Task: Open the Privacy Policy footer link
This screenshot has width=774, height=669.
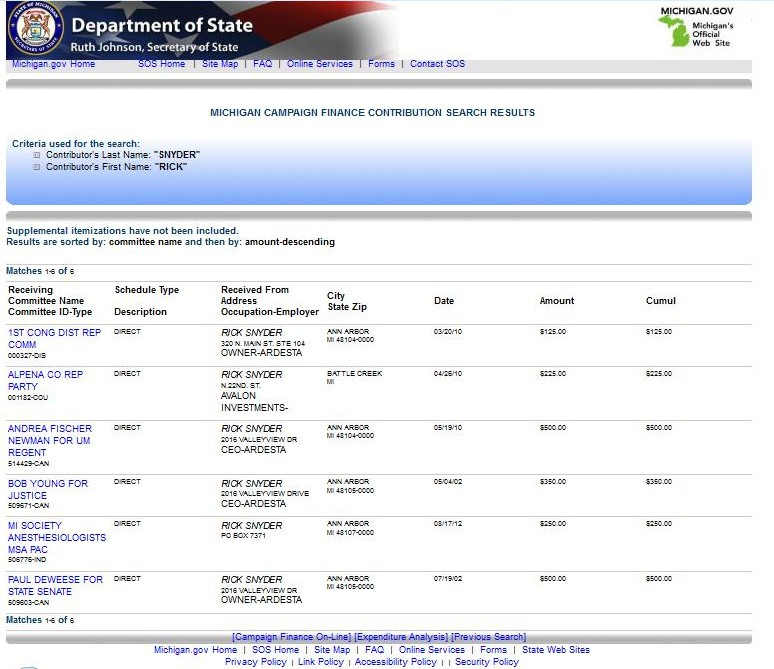Action: point(256,662)
